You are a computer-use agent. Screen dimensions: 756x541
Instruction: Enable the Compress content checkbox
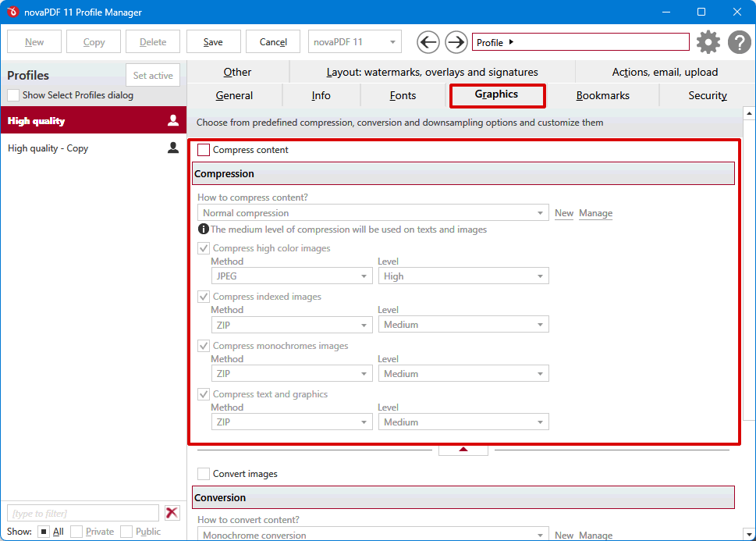tap(204, 150)
